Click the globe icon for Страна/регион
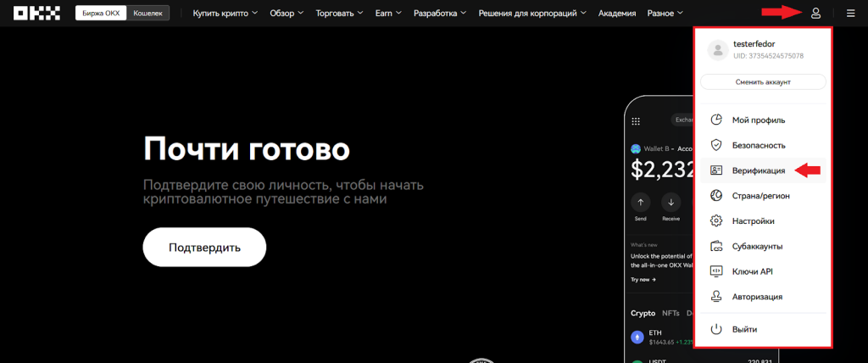The image size is (868, 363). [x=716, y=196]
